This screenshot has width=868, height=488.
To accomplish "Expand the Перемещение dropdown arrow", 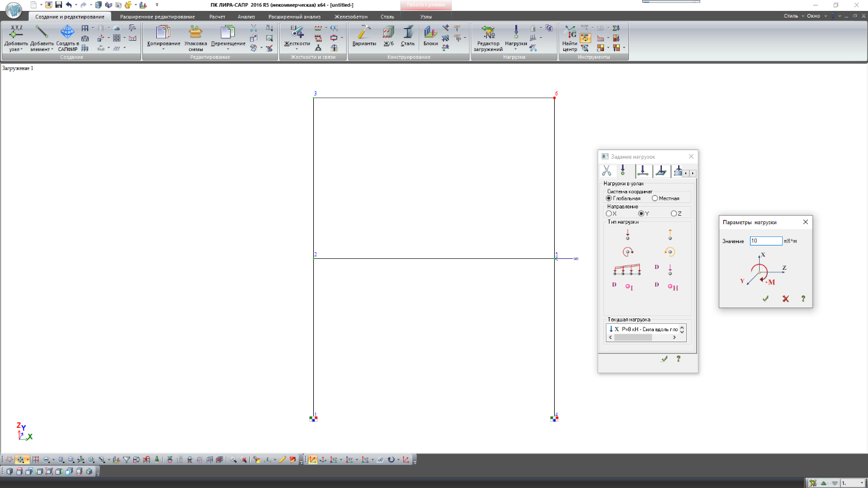I will click(x=228, y=49).
